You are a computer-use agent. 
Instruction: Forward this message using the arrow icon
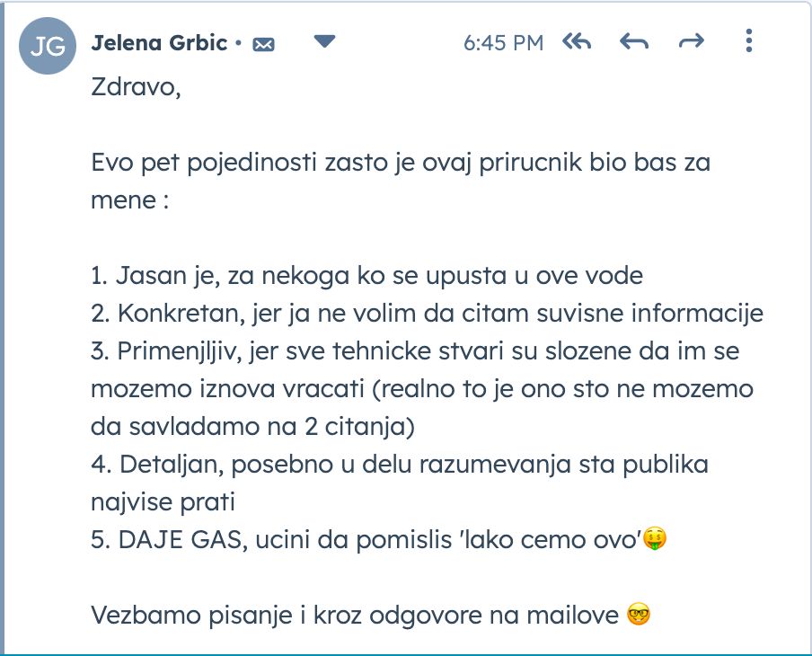click(x=691, y=42)
